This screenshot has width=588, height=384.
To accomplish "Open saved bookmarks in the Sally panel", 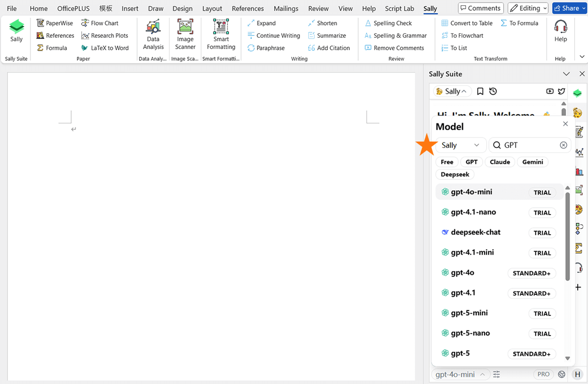I will [x=480, y=91].
